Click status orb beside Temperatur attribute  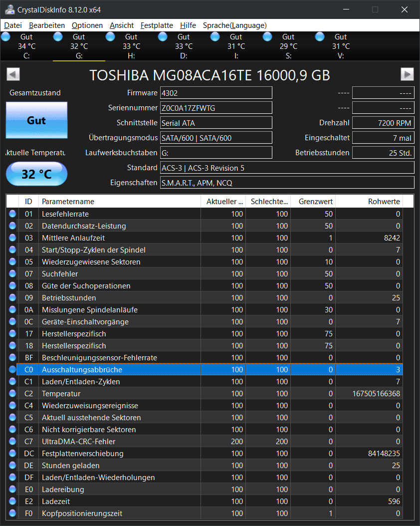(x=12, y=394)
